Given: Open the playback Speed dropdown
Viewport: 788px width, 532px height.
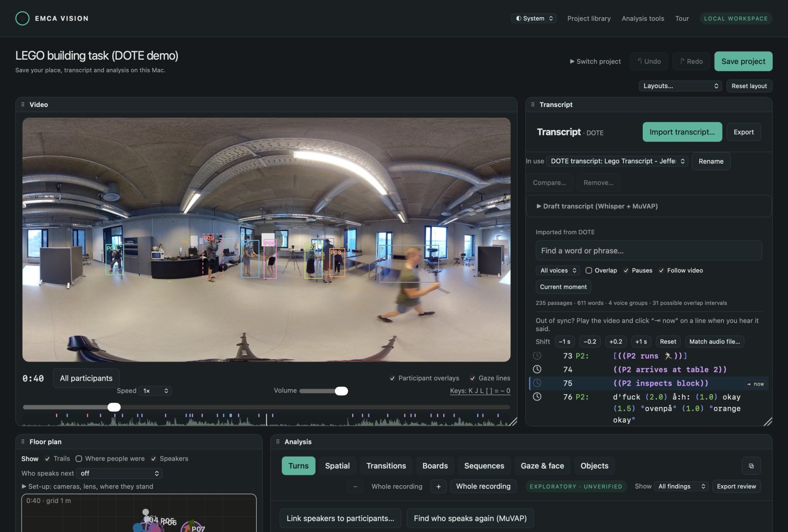Looking at the screenshot, I should pos(156,391).
